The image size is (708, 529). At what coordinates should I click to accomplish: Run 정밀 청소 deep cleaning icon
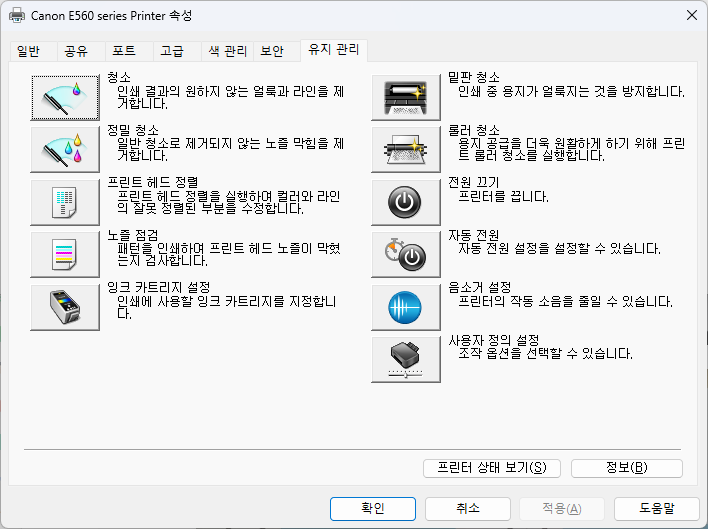[65, 149]
